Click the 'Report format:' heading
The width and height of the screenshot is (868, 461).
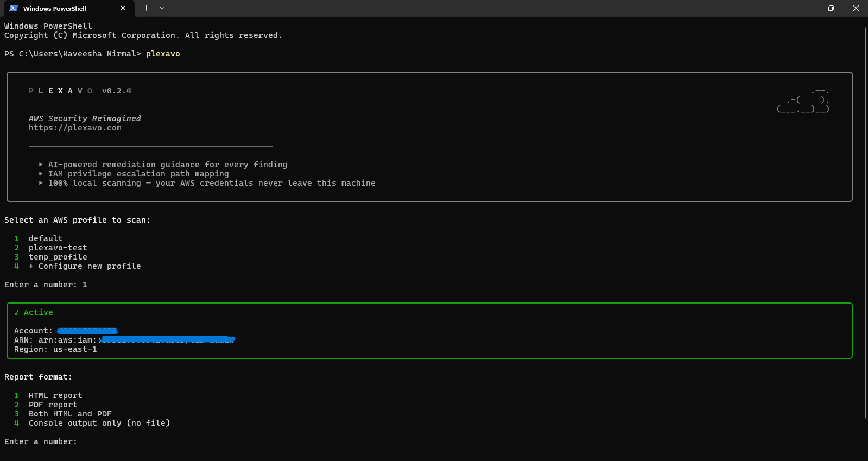pos(38,377)
